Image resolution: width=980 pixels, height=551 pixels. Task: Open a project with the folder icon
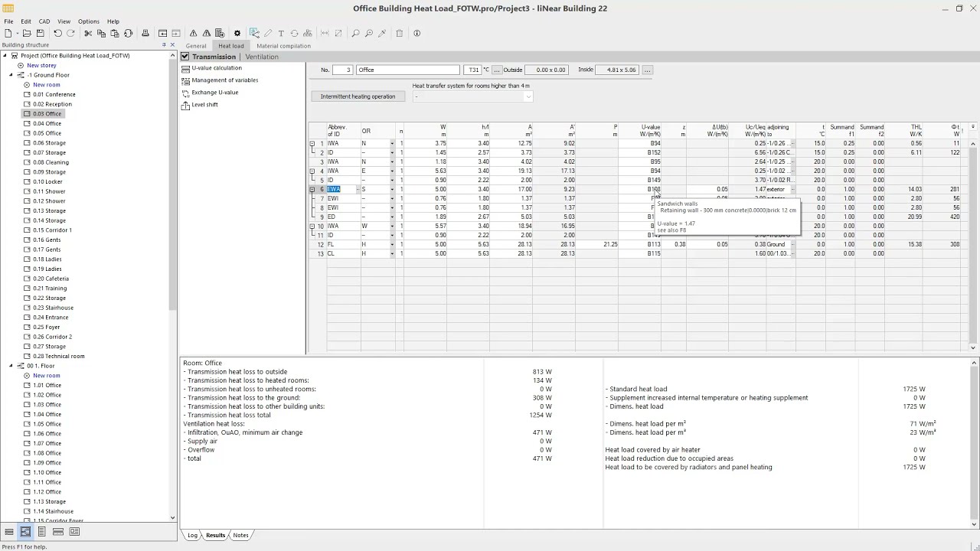click(x=26, y=33)
